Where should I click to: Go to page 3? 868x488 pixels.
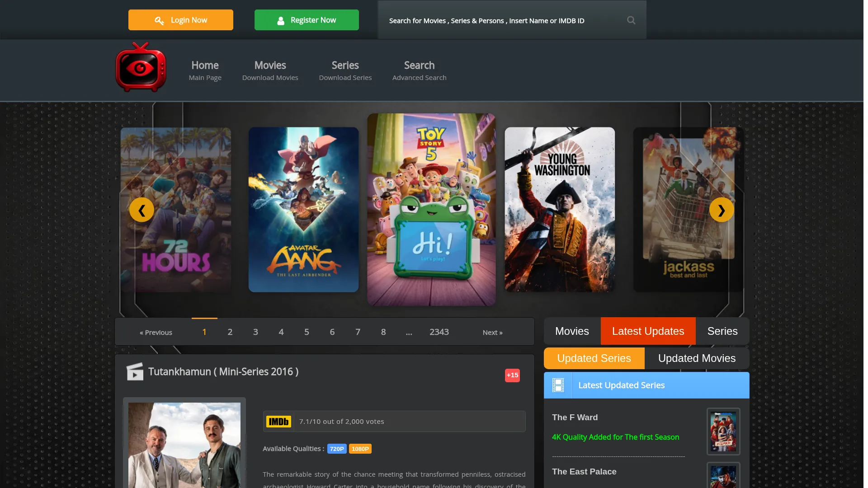click(x=255, y=332)
